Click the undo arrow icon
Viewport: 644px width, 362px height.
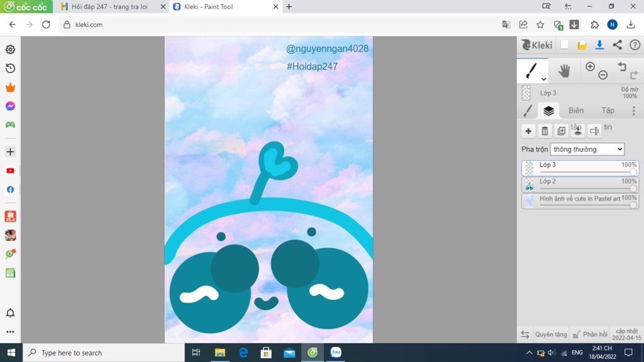pos(622,67)
